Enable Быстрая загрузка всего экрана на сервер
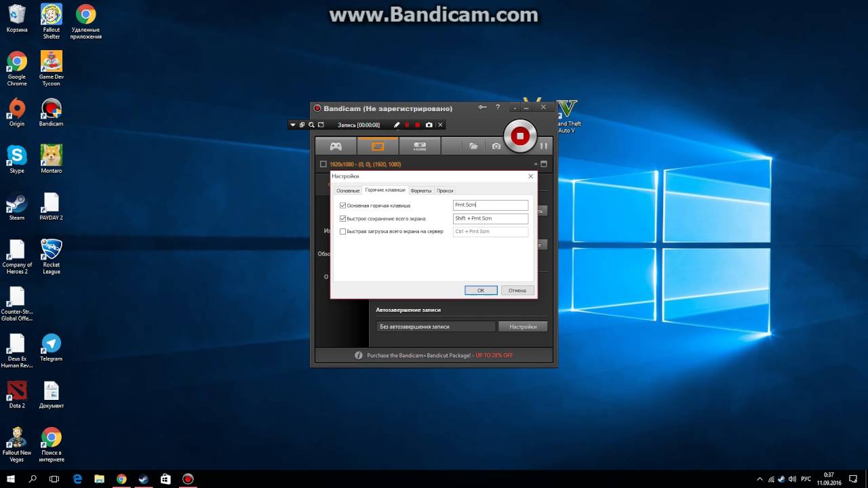Viewport: 868px width, 488px height. [342, 231]
